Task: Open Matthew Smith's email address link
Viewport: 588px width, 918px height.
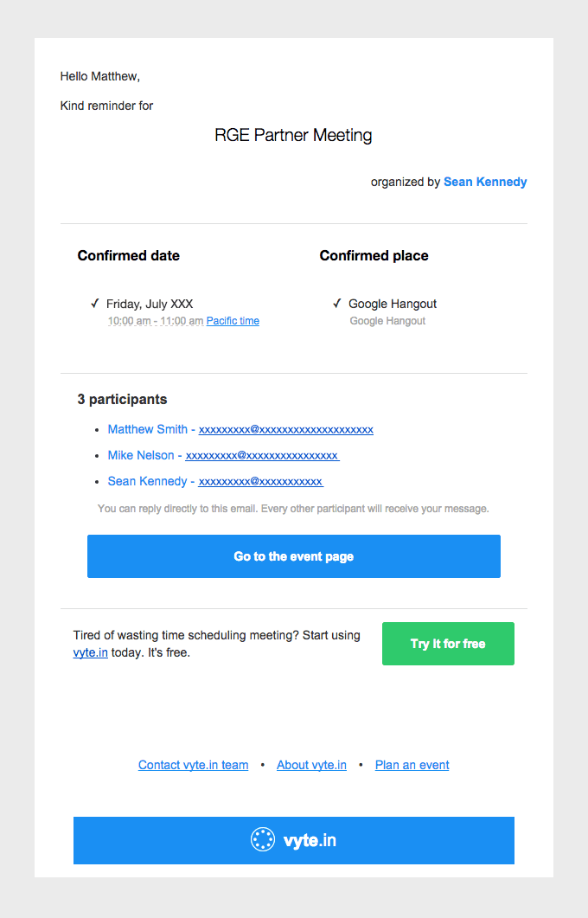Action: coord(286,430)
